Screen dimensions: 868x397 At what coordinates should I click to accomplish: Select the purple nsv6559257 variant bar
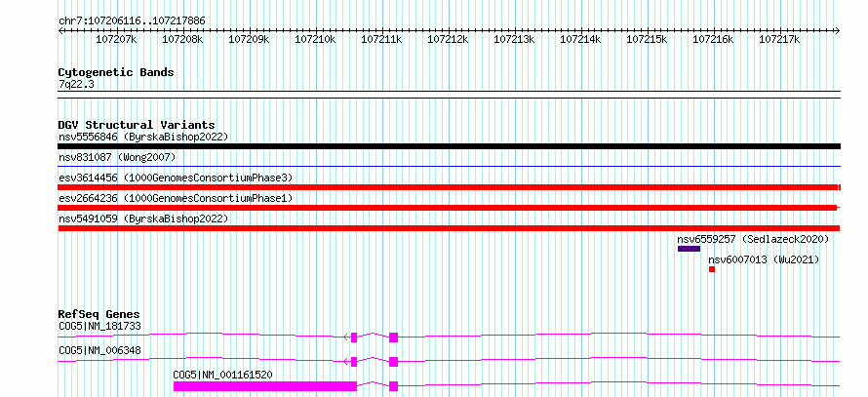pos(689,249)
